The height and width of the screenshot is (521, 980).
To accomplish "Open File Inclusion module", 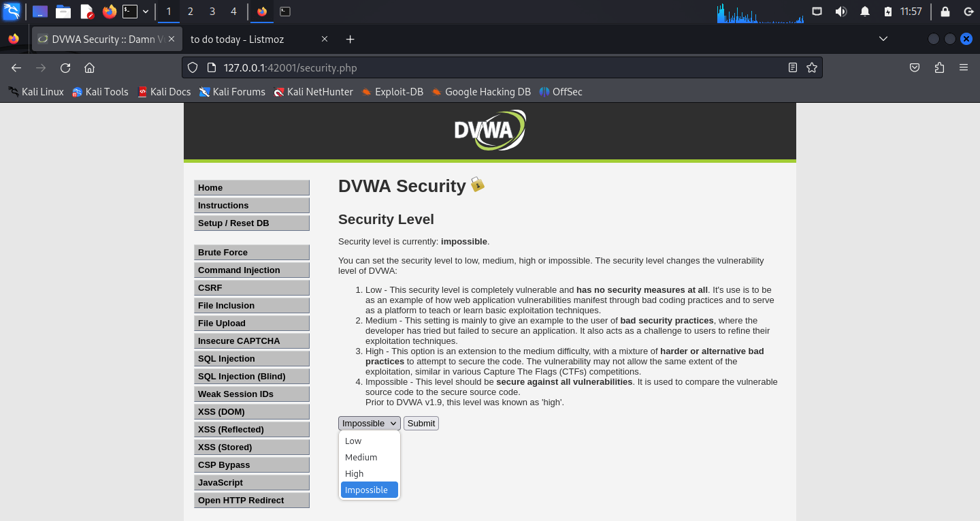I will [252, 306].
